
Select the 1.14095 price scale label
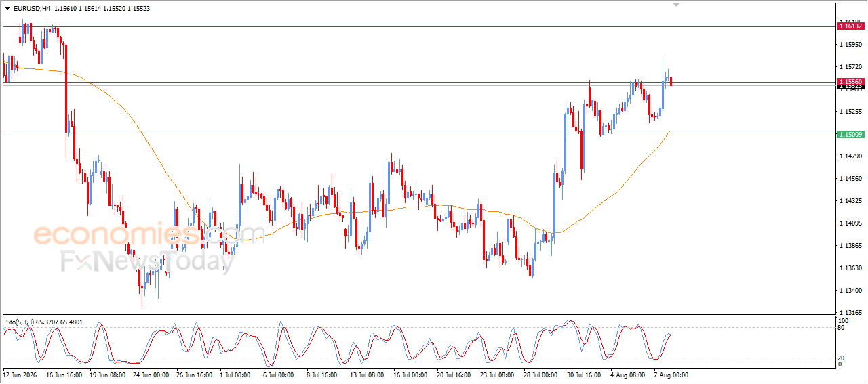(850, 223)
